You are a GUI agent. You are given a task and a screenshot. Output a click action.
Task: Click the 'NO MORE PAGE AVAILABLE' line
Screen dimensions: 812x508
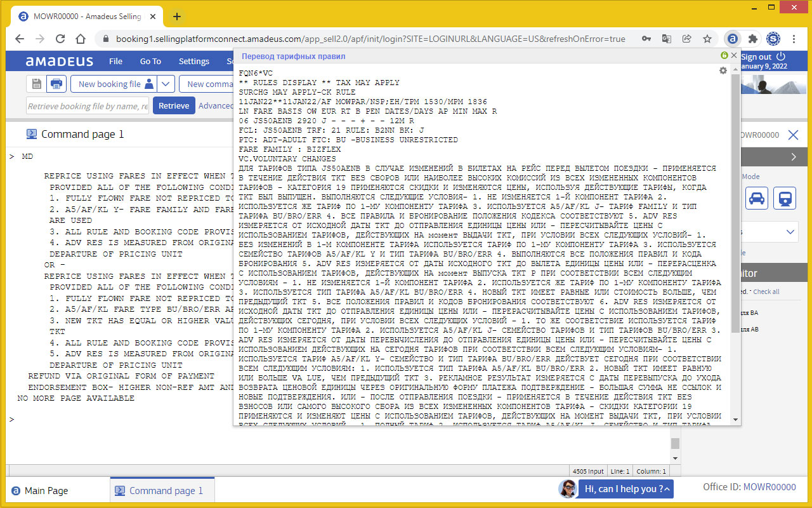75,398
